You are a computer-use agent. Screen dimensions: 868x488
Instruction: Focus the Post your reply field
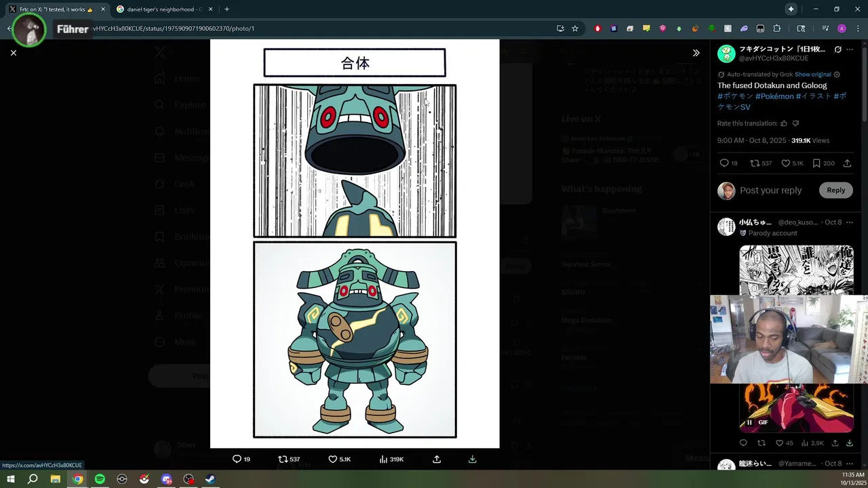[x=771, y=190]
